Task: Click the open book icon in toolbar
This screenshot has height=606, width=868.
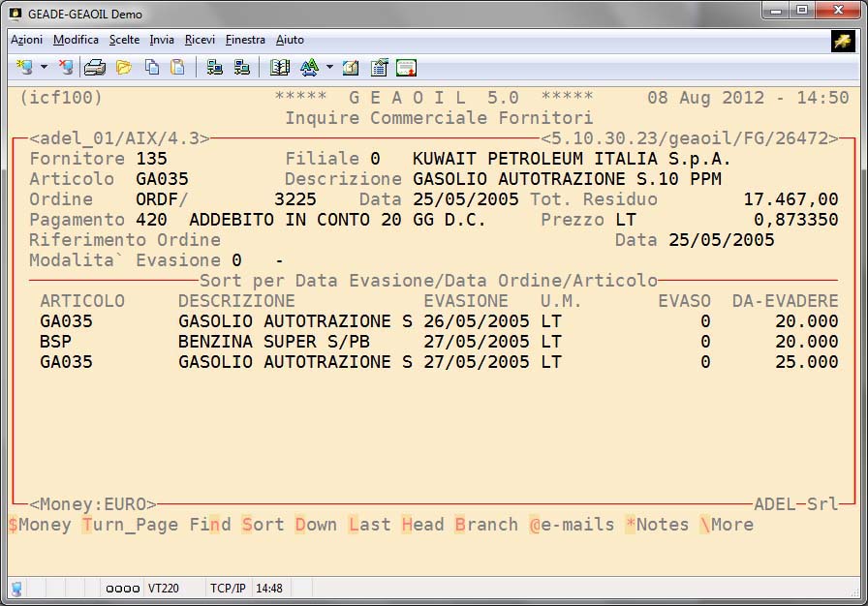Action: (x=280, y=67)
